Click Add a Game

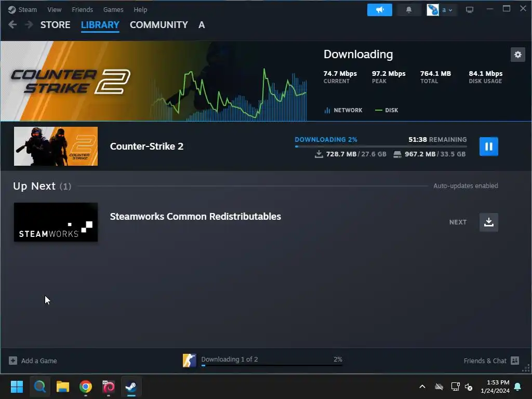click(33, 361)
